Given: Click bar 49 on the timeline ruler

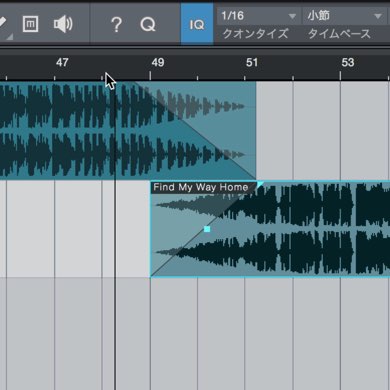Looking at the screenshot, I should pos(158,62).
